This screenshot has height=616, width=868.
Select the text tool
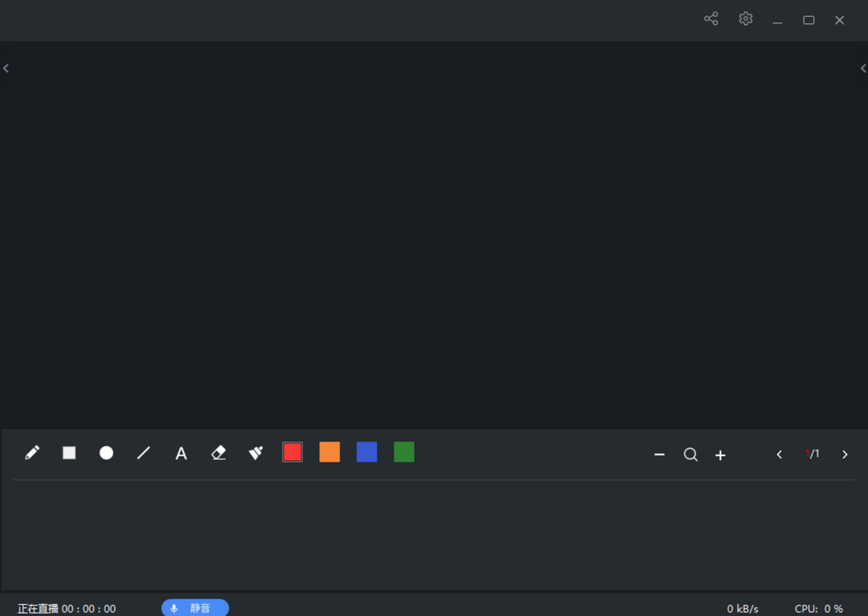[x=181, y=454]
